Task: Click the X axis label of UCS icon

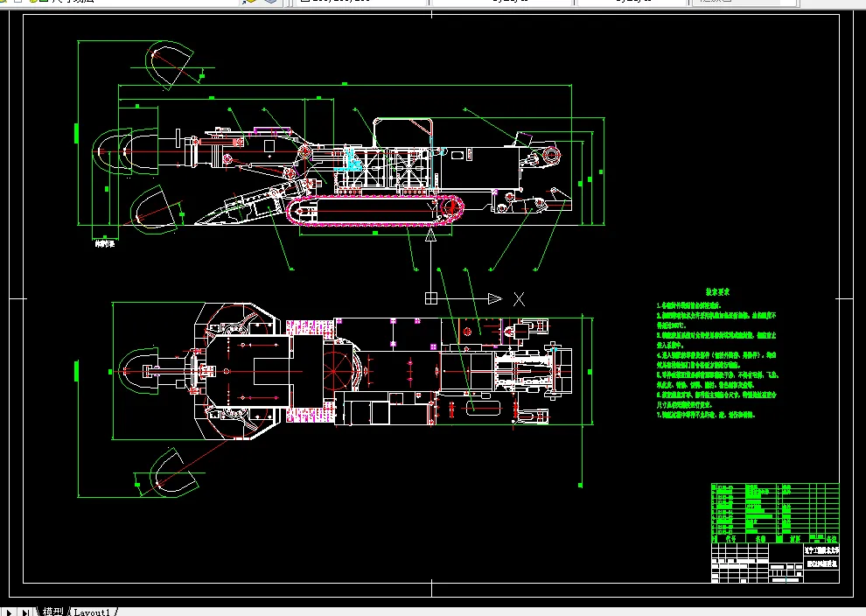Action: tap(519, 299)
